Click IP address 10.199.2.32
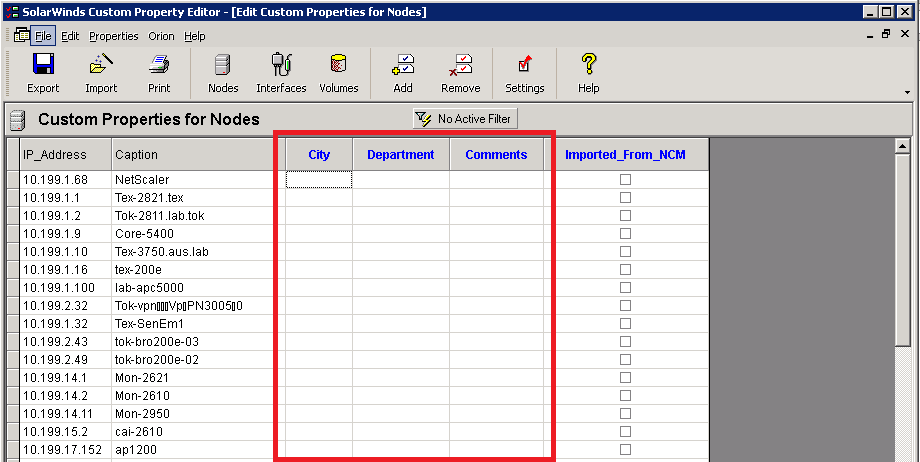 coord(55,305)
